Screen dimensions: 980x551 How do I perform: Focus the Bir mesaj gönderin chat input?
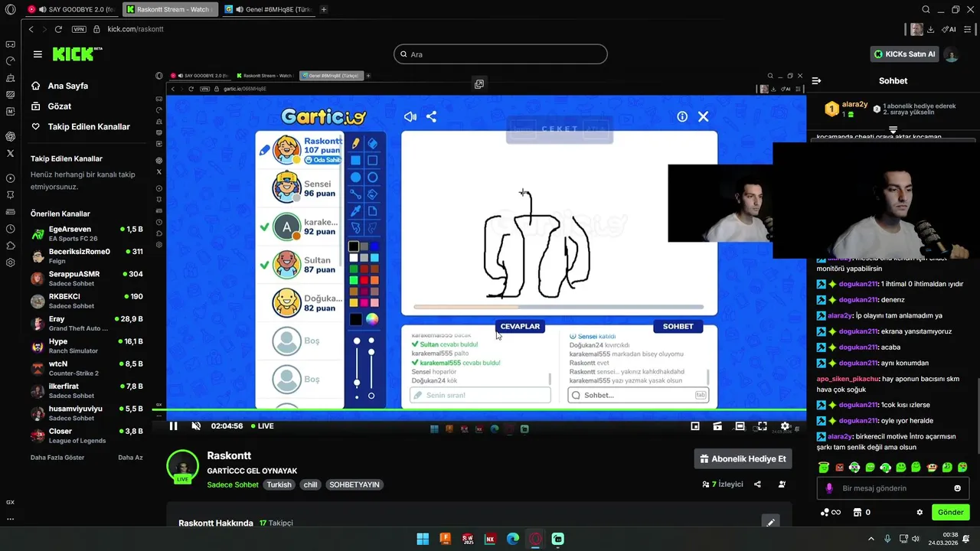click(892, 488)
